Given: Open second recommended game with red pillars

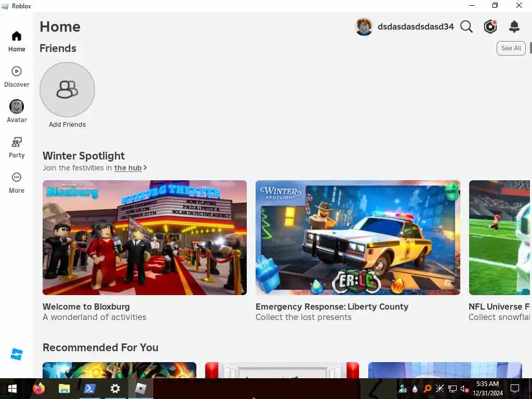Looking at the screenshot, I should click(282, 370).
